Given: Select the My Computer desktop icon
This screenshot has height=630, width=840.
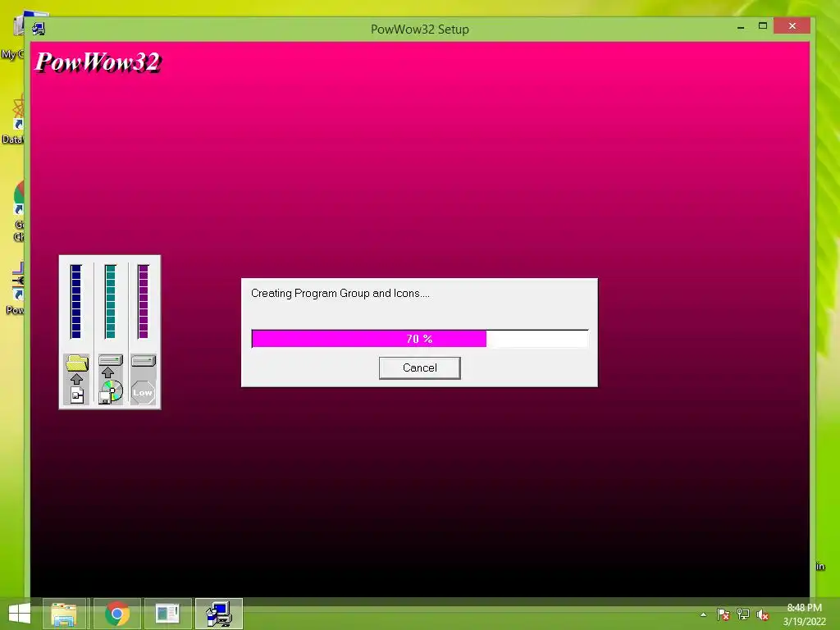Looking at the screenshot, I should coord(12,36).
